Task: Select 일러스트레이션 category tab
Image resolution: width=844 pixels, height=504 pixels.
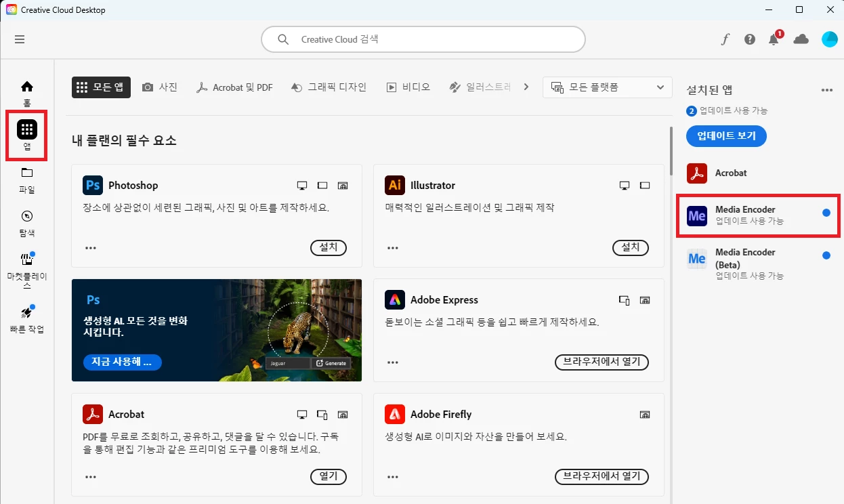Action: 480,87
